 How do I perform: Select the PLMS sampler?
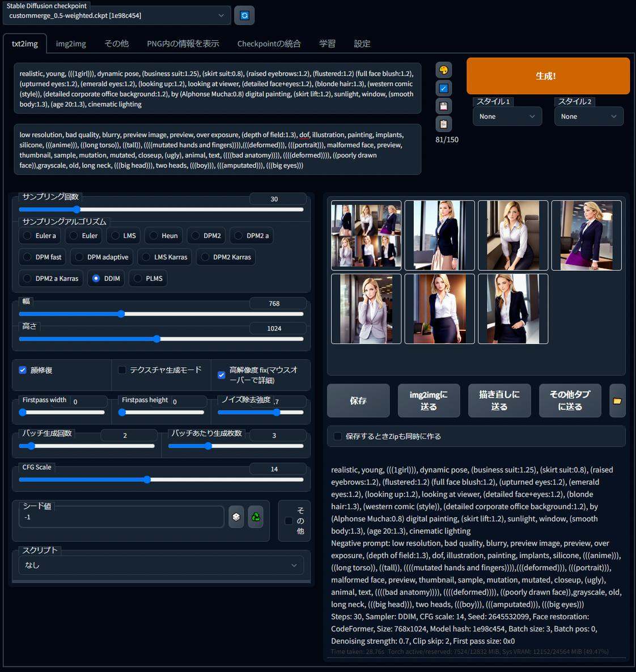tap(148, 279)
